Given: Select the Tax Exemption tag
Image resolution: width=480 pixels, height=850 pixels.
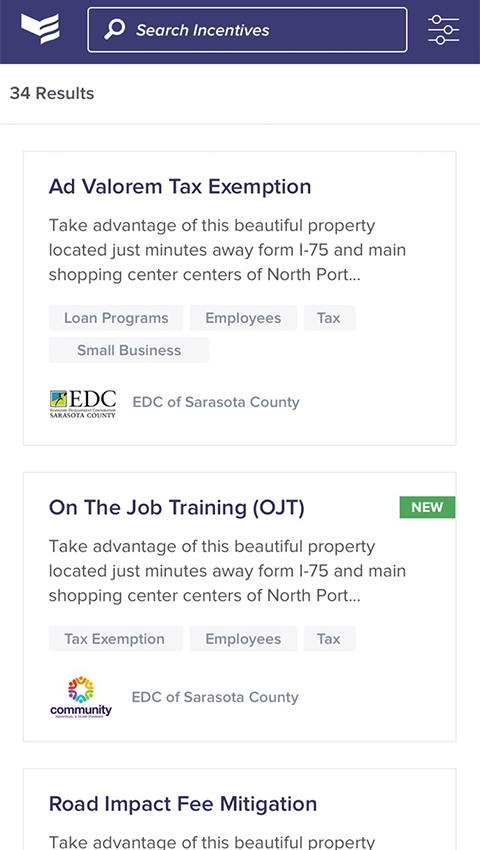Looking at the screenshot, I should coord(116,639).
